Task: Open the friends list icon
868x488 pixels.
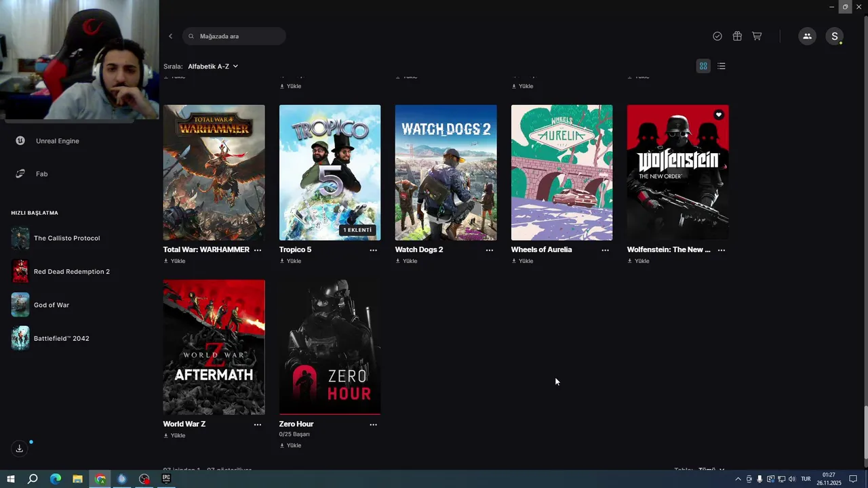Action: 807,37
